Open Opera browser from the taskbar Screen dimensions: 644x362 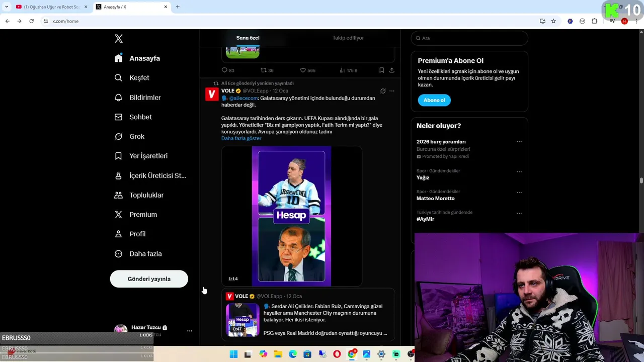point(337,354)
